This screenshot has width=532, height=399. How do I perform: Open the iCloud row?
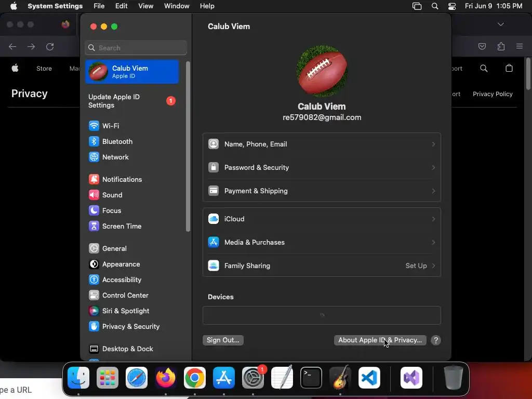322,219
